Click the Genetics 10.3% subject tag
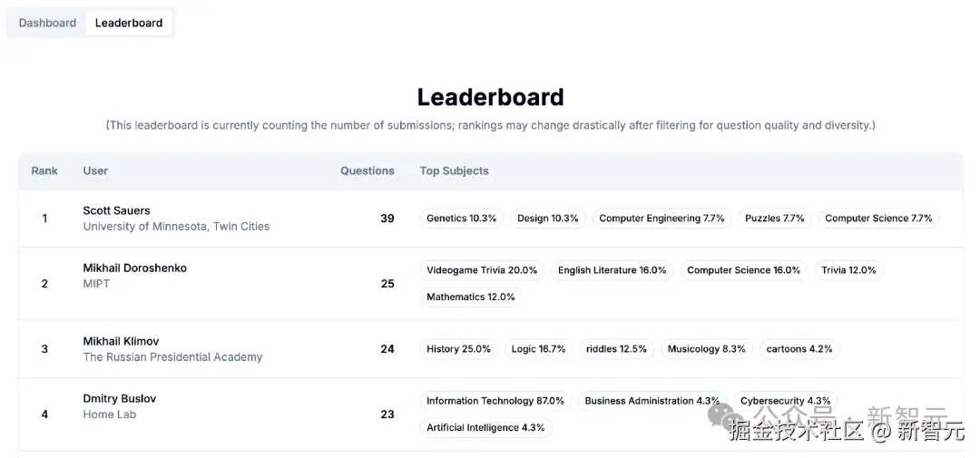This screenshot has width=980, height=458. (461, 219)
